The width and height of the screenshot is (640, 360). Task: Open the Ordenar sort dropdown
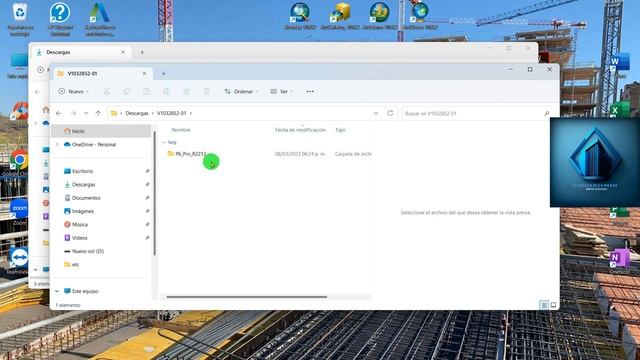tap(241, 91)
